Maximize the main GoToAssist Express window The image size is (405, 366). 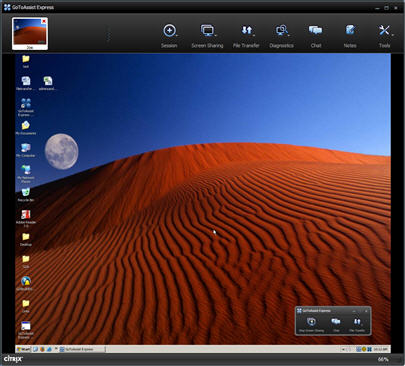coord(387,8)
